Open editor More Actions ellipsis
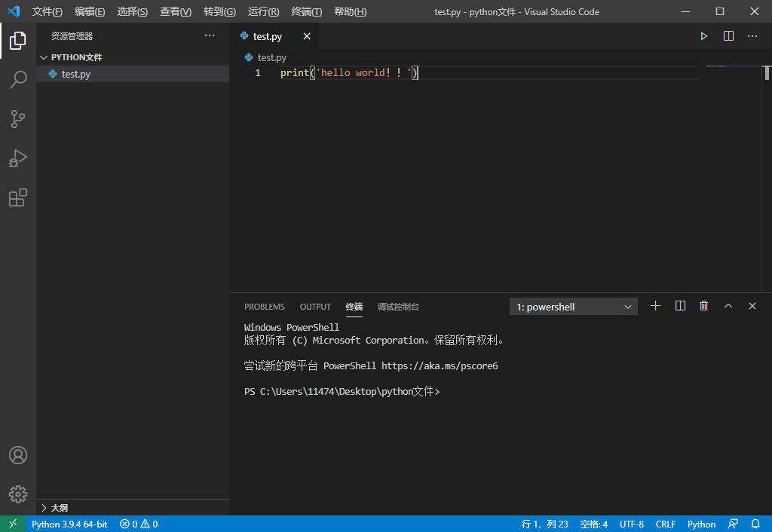 pyautogui.click(x=752, y=36)
